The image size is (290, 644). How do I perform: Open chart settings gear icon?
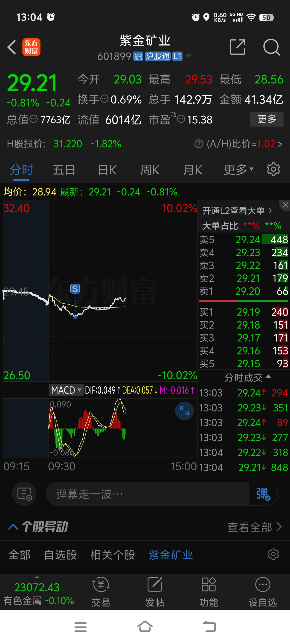coord(273,170)
